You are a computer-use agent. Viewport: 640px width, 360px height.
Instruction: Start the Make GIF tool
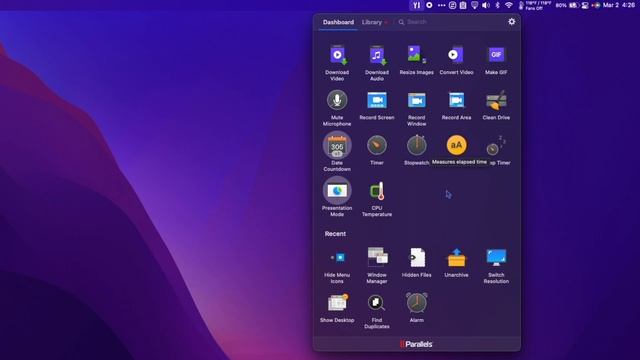[496, 60]
